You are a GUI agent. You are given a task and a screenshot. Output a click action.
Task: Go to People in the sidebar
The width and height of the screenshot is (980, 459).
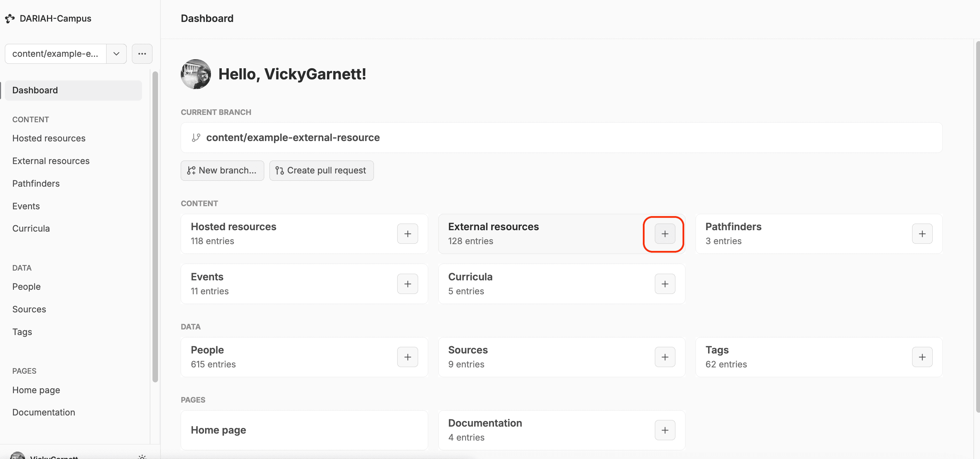pyautogui.click(x=26, y=287)
